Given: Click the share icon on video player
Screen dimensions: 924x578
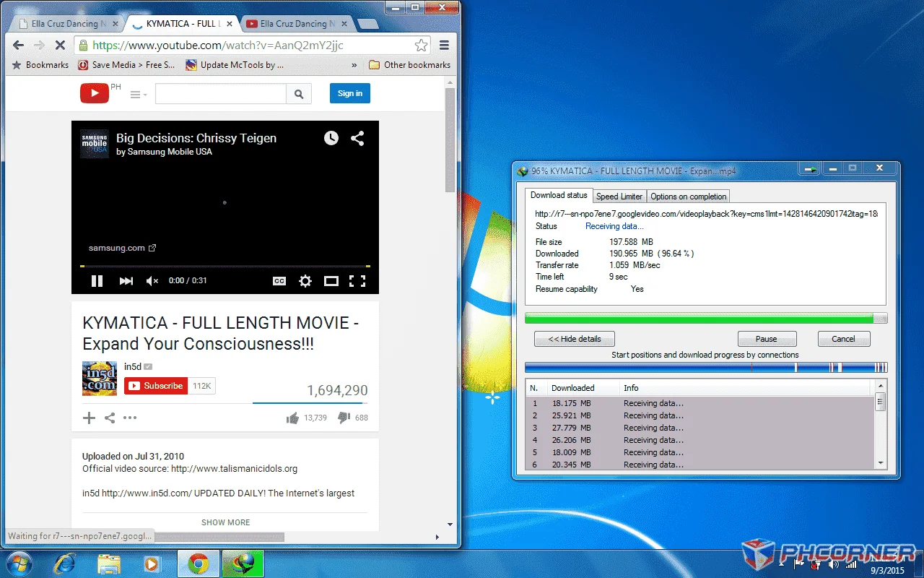Looking at the screenshot, I should [x=357, y=138].
